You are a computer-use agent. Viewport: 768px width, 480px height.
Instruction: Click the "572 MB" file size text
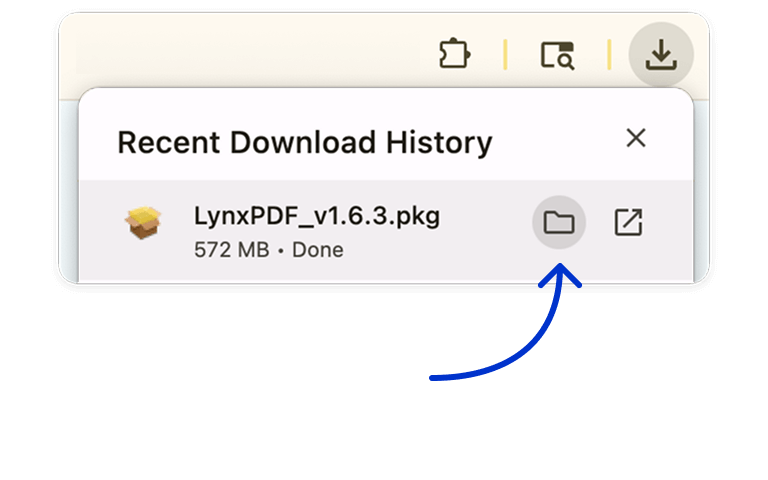pos(231,250)
